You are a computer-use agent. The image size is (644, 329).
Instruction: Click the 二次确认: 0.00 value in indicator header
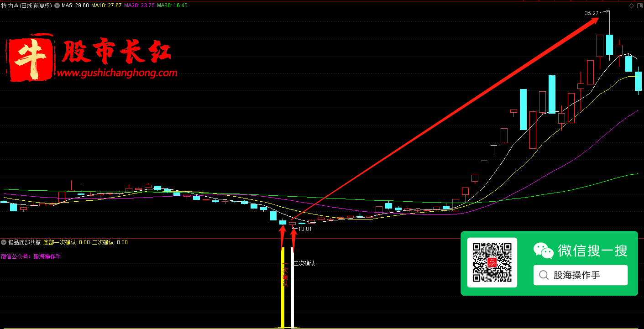point(110,242)
